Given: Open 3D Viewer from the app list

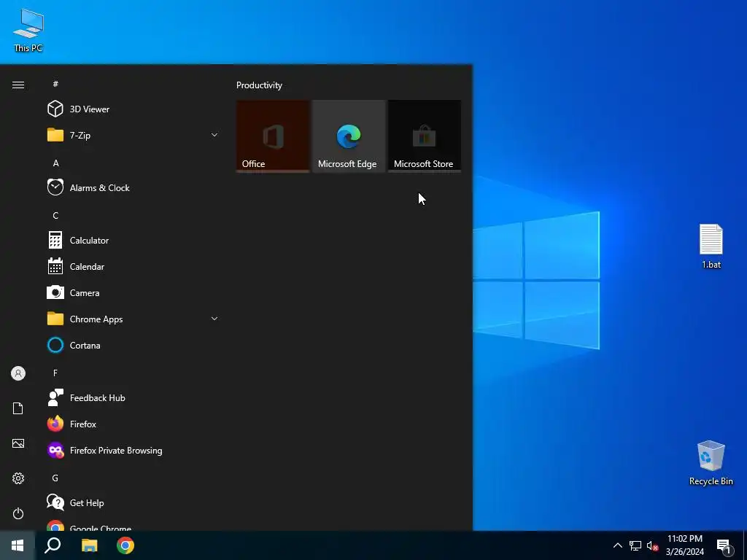Looking at the screenshot, I should 134,109.
